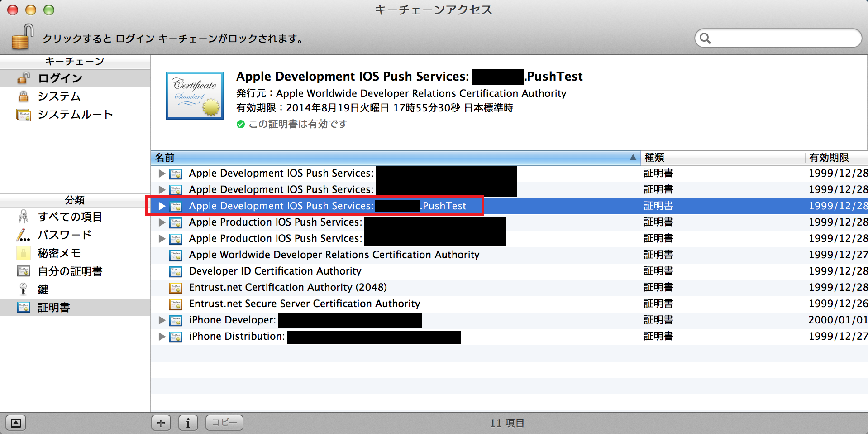Image resolution: width=868 pixels, height=434 pixels.
Task: Select Entrust.net Certification Authority (2048) row
Action: coord(510,287)
